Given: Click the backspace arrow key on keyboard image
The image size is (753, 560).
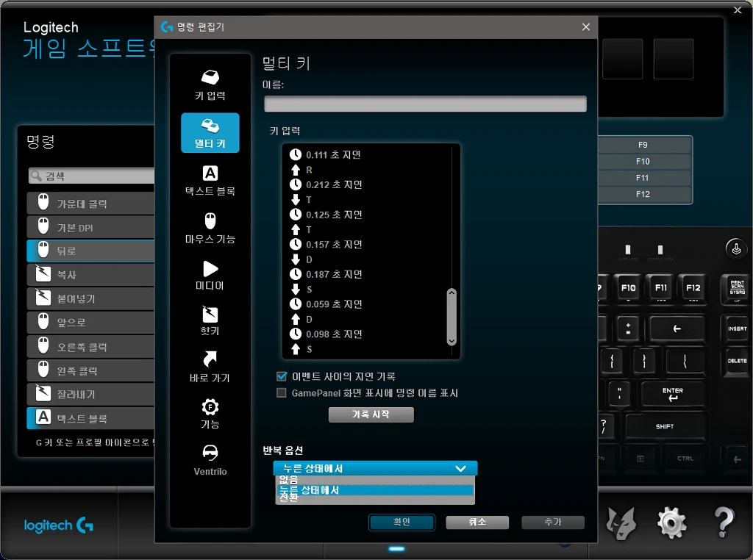Looking at the screenshot, I should click(x=677, y=329).
